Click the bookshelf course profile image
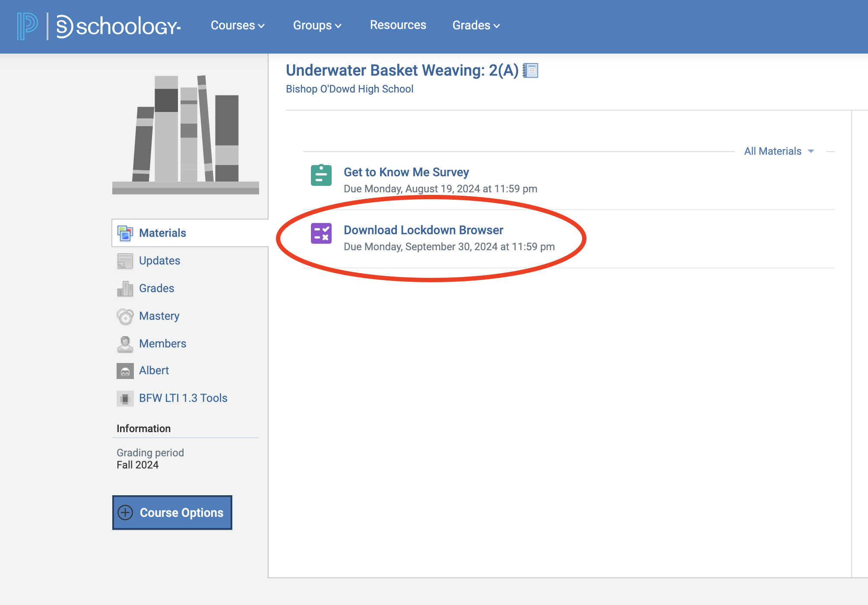Screen dimensions: 868x605 [x=186, y=135]
